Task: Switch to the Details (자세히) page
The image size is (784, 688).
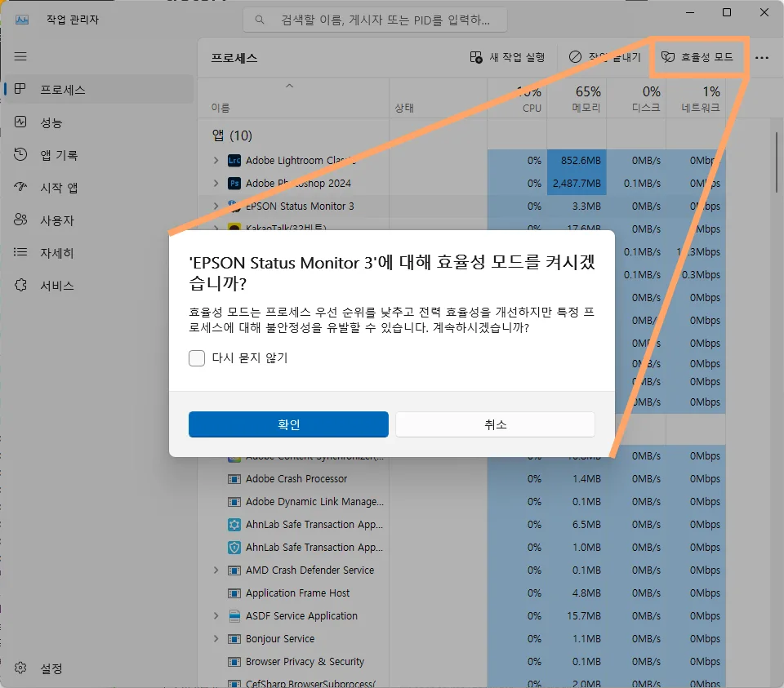Action: pos(20,253)
